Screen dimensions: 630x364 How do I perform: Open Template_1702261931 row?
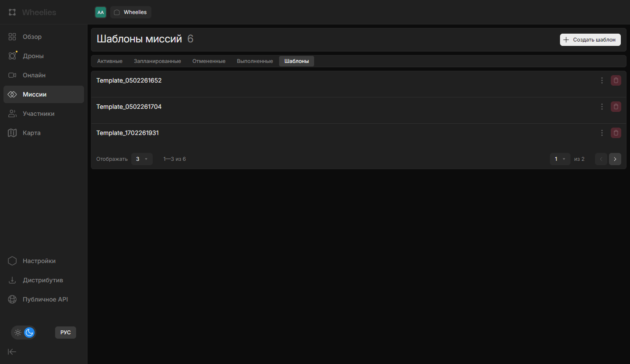(128, 133)
